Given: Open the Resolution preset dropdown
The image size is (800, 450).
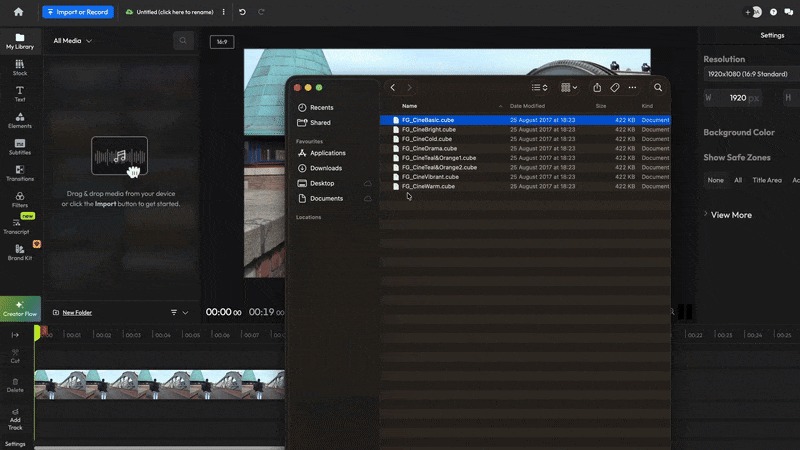Looking at the screenshot, I should coord(750,74).
